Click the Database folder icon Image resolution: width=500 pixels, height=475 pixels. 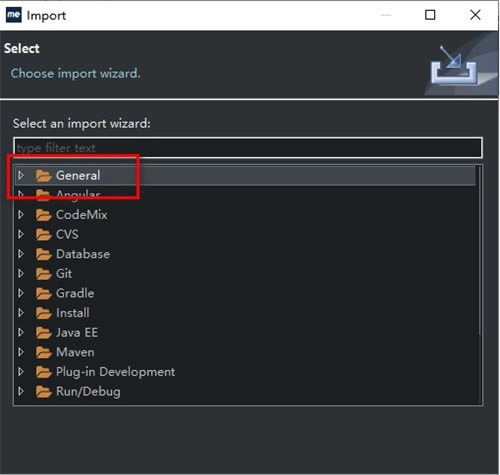tap(43, 254)
